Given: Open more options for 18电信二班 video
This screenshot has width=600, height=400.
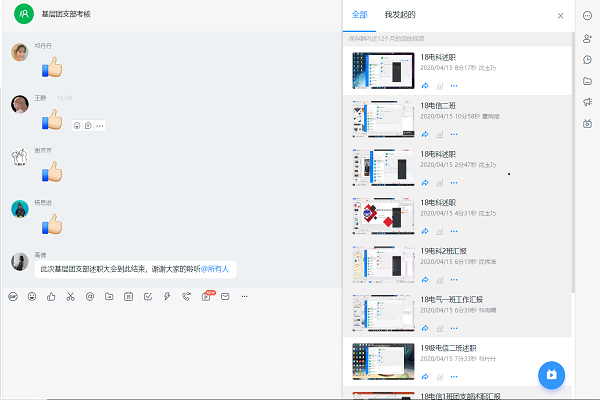Looking at the screenshot, I should click(x=453, y=134).
